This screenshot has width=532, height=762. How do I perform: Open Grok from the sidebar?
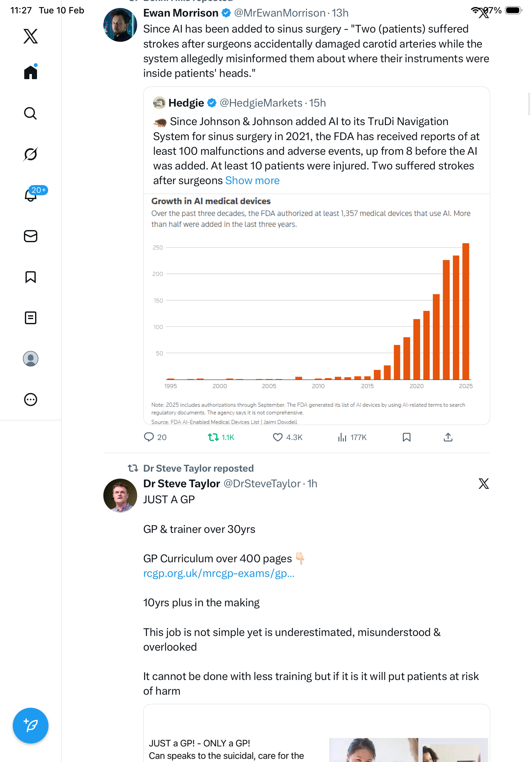[31, 154]
